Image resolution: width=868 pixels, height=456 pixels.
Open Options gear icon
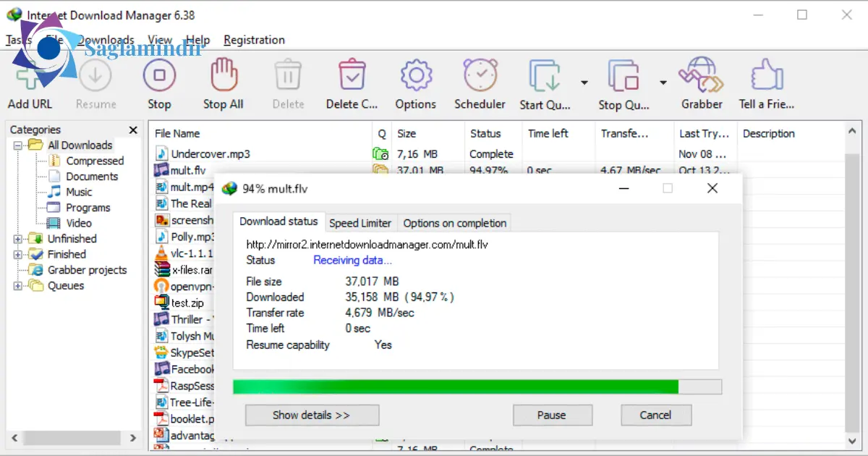416,75
